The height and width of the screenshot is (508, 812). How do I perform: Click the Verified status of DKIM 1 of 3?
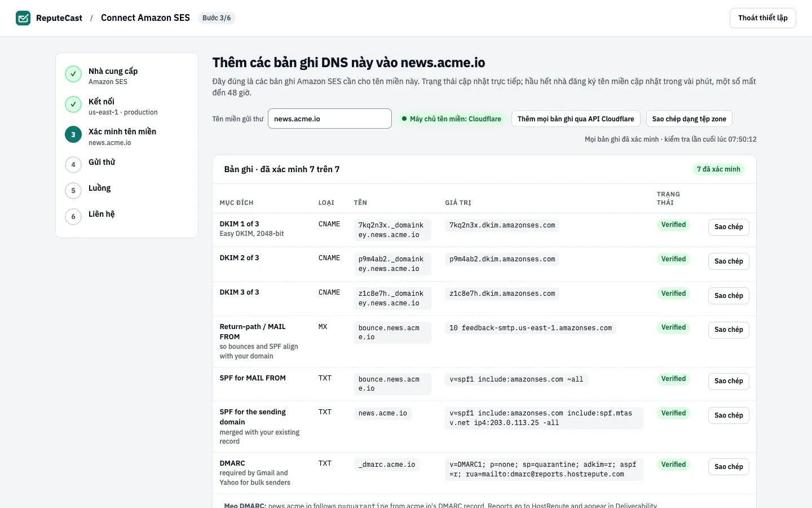click(x=673, y=225)
